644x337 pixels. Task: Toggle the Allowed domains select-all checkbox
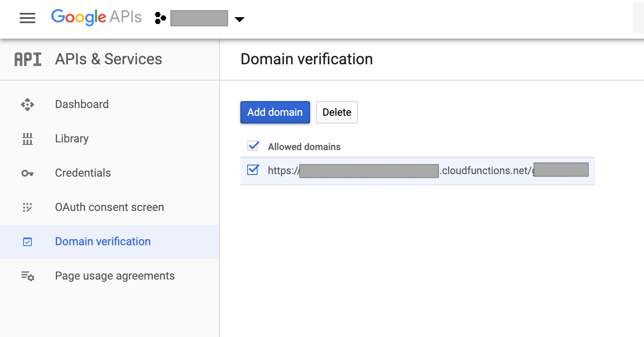point(253,146)
